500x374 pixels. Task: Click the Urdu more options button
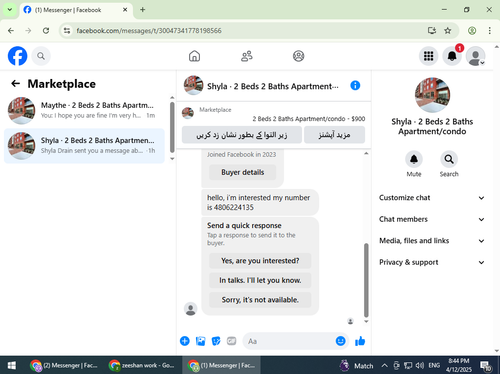tap(334, 135)
